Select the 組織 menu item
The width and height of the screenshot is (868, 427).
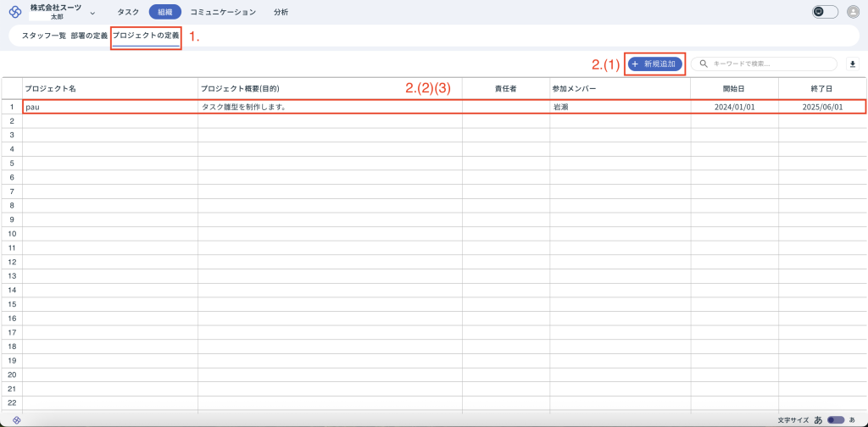point(164,12)
